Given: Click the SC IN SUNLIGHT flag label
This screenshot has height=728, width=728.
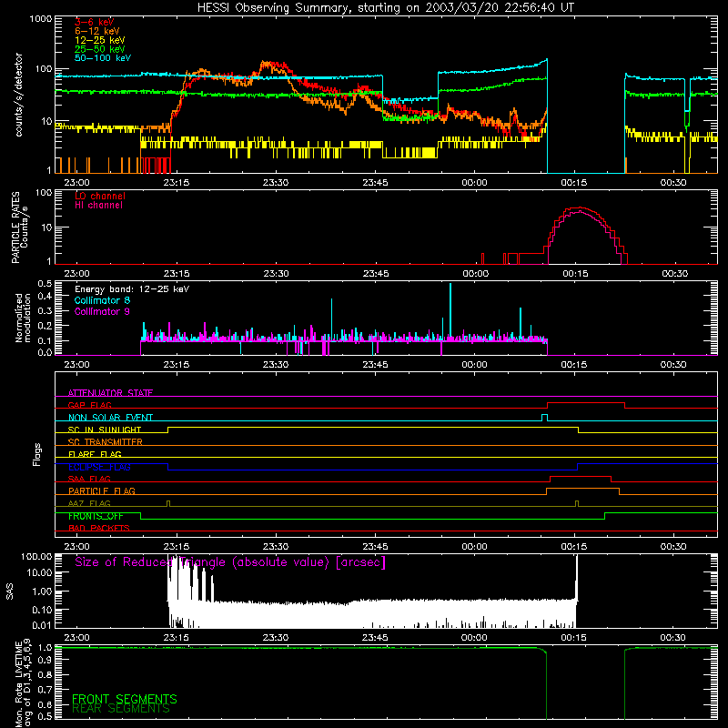Looking at the screenshot, I should pos(105,430).
